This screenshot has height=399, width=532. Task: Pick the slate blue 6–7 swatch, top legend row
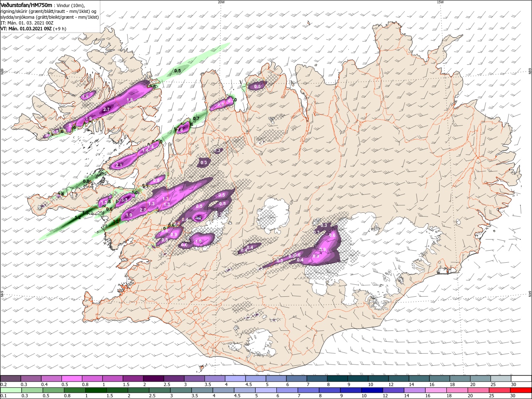pyautogui.click(x=297, y=379)
